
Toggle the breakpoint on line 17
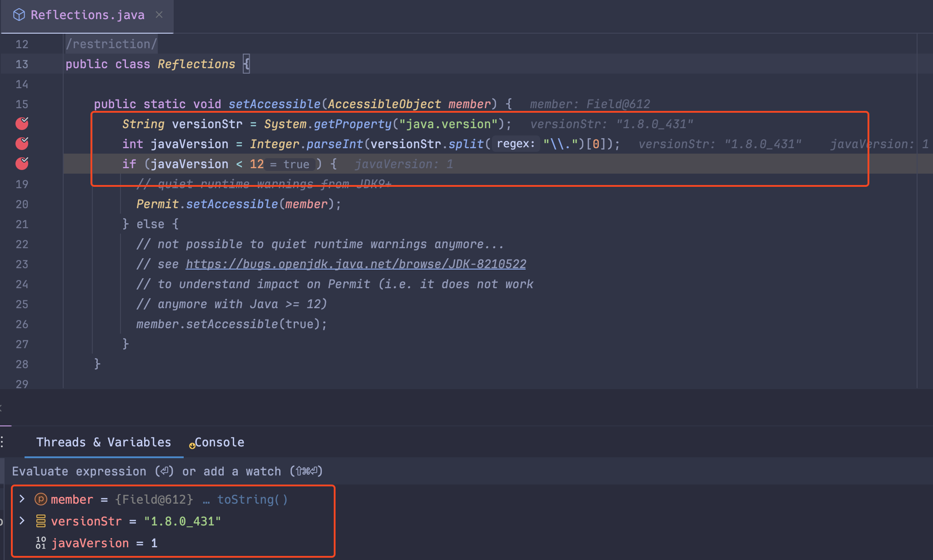(21, 144)
